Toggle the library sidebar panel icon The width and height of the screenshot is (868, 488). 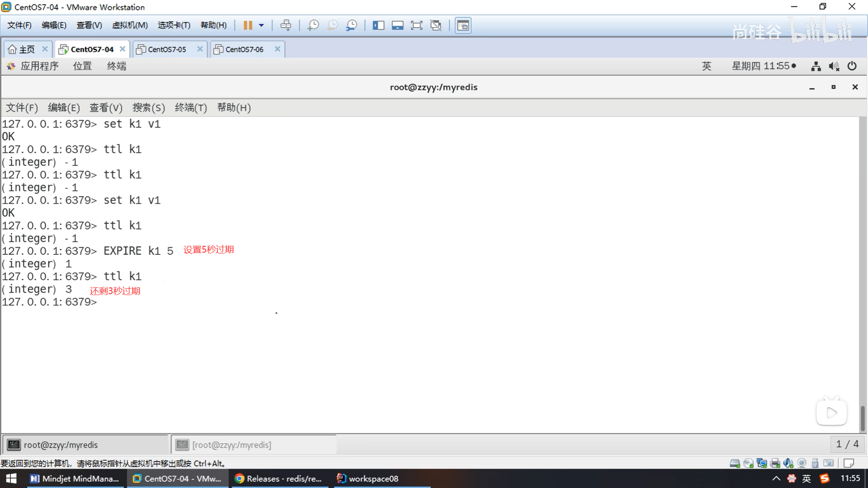378,25
